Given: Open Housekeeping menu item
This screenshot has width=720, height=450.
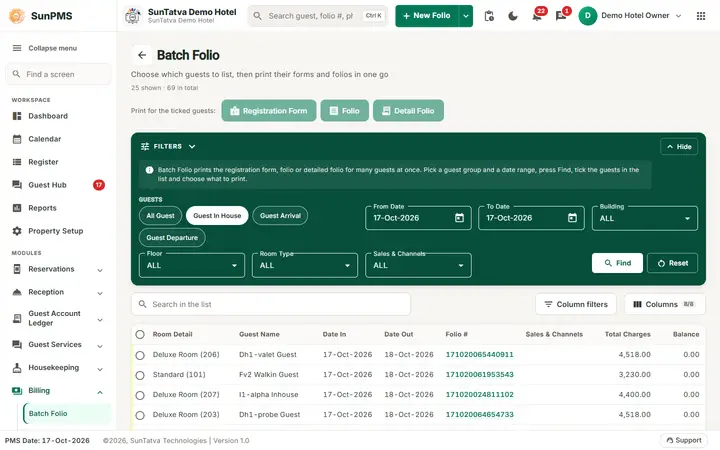Looking at the screenshot, I should [58, 367].
